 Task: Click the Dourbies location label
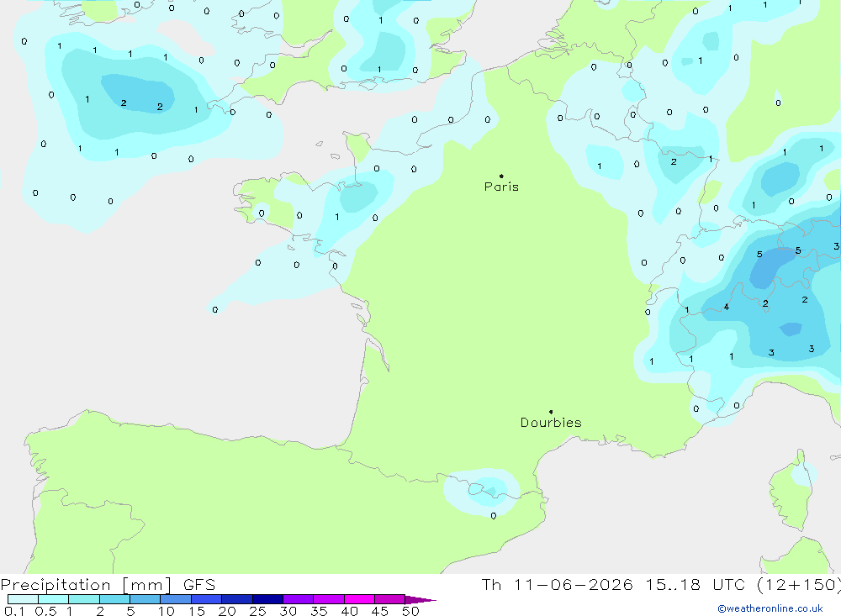click(551, 423)
